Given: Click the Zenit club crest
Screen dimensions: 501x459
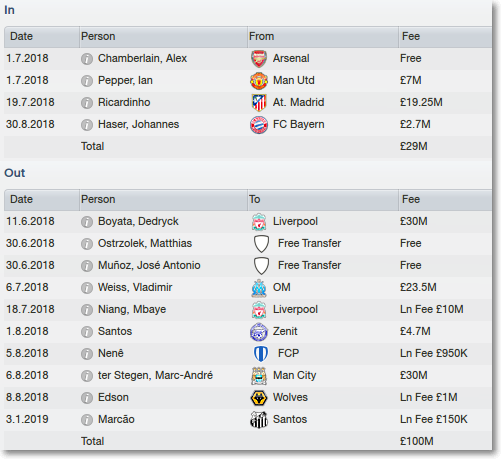Looking at the screenshot, I should click(259, 332).
